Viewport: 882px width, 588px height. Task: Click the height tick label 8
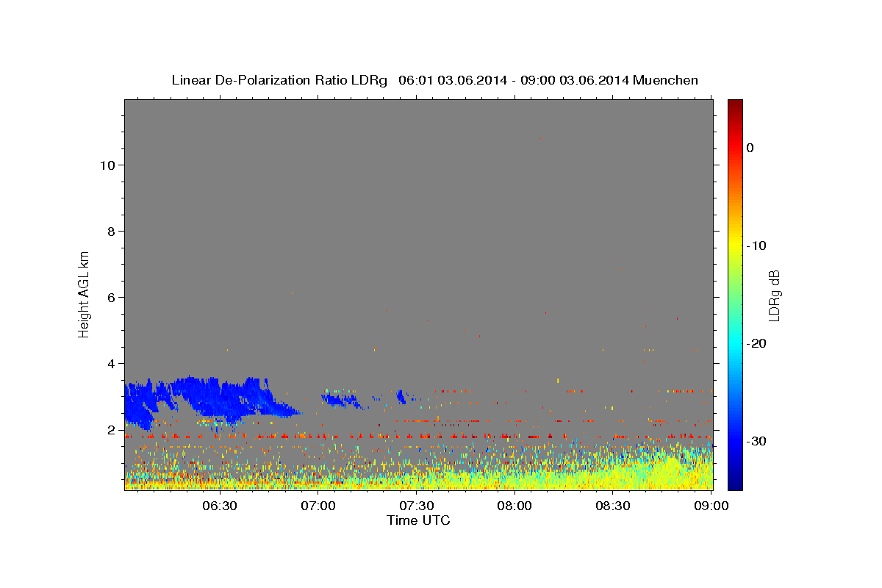(112, 231)
